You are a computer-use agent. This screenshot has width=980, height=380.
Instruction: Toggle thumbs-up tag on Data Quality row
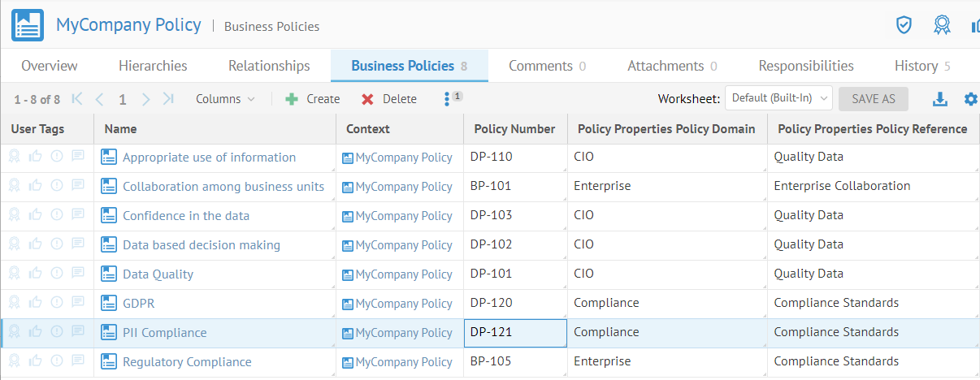click(x=36, y=274)
